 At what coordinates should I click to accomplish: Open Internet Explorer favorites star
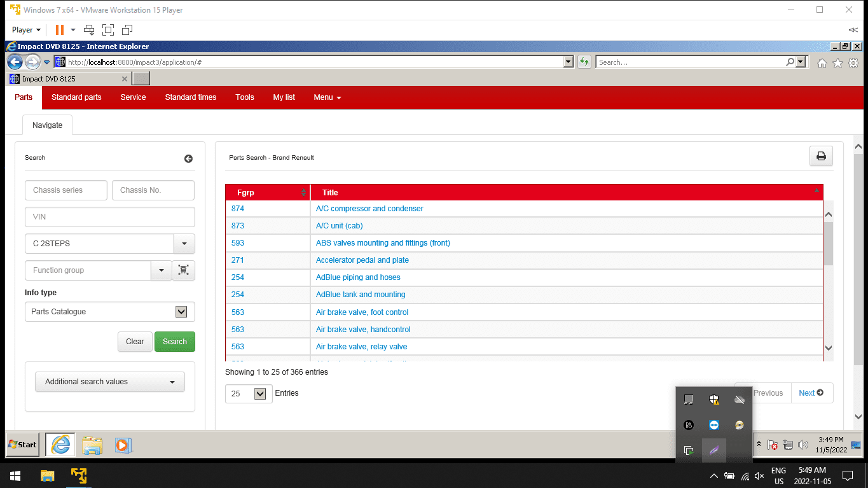coord(837,63)
